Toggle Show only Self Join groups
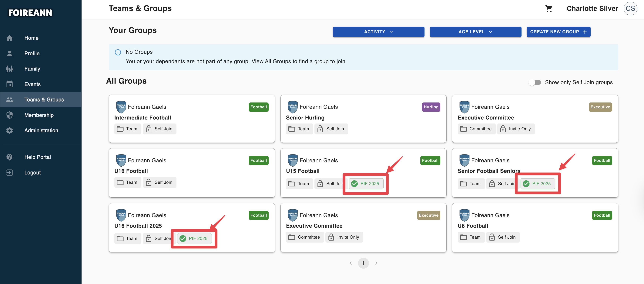 (x=535, y=82)
